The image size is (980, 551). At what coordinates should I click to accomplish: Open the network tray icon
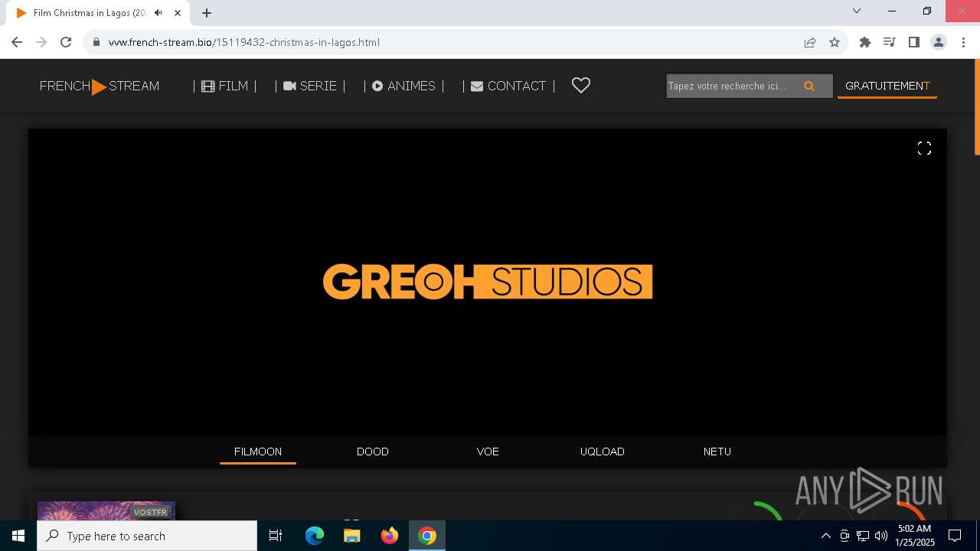863,536
